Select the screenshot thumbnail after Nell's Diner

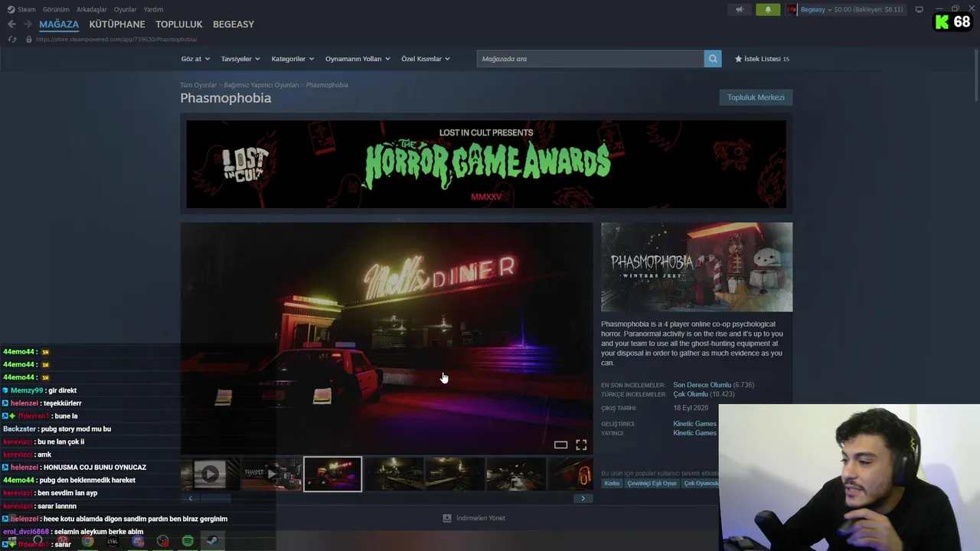pos(394,474)
